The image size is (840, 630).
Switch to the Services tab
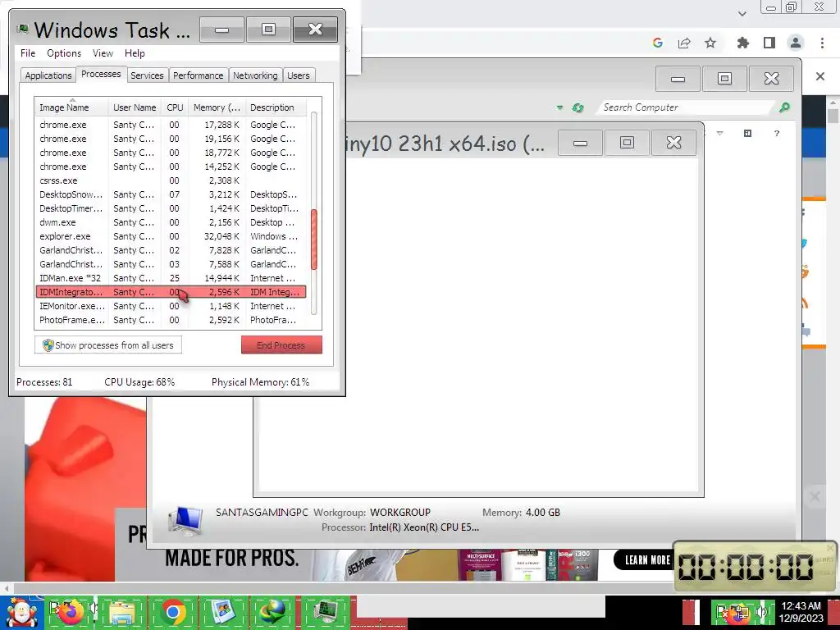coord(147,75)
